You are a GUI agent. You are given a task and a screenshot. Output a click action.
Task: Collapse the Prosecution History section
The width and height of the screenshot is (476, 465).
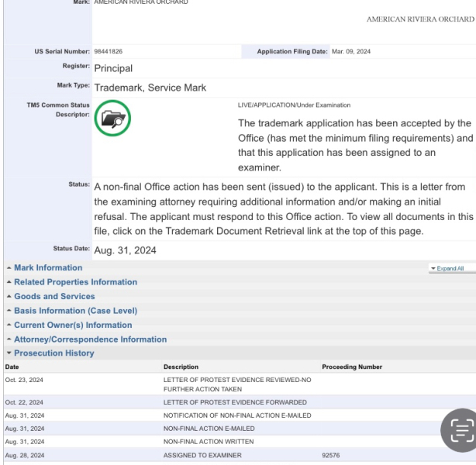pyautogui.click(x=54, y=353)
